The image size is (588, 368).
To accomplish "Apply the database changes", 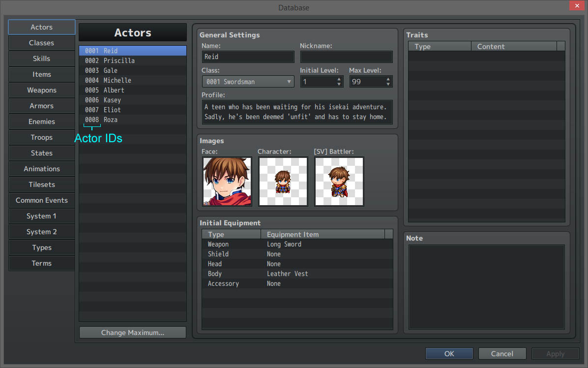I will 555,353.
